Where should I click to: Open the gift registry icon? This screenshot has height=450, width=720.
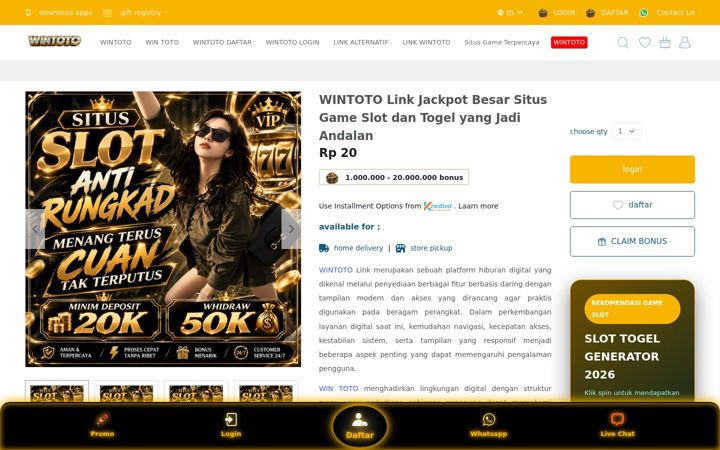point(107,12)
